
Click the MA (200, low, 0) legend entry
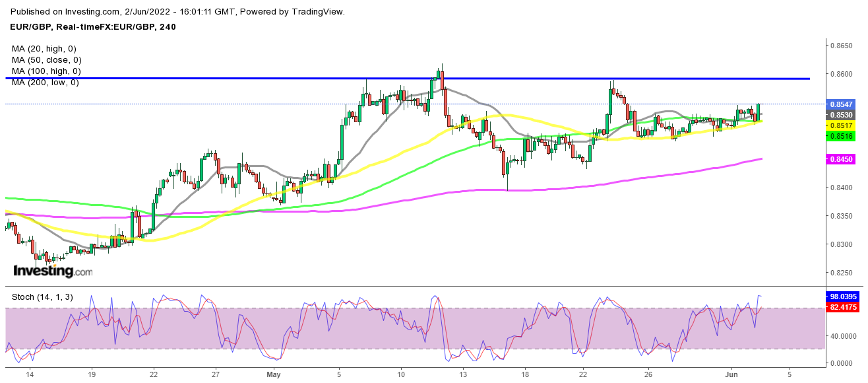[45, 82]
